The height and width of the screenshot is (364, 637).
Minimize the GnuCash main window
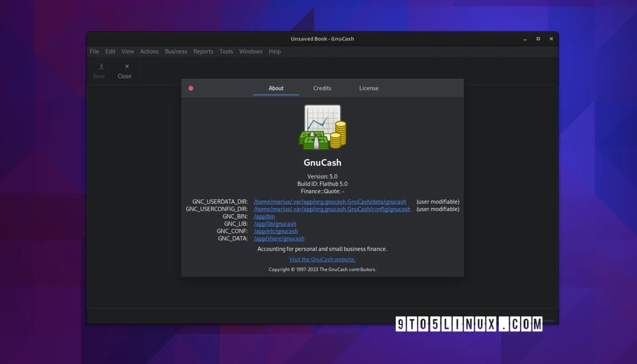tap(525, 39)
